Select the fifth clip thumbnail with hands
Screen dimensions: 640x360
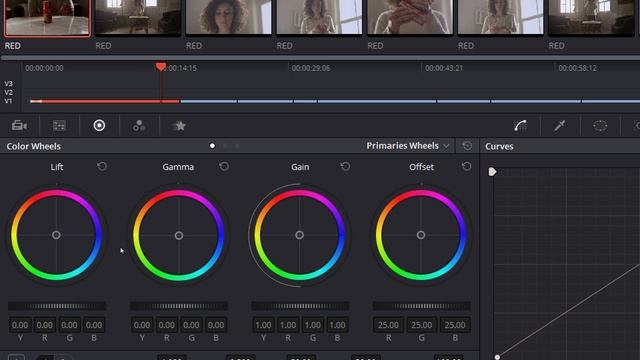click(x=410, y=17)
